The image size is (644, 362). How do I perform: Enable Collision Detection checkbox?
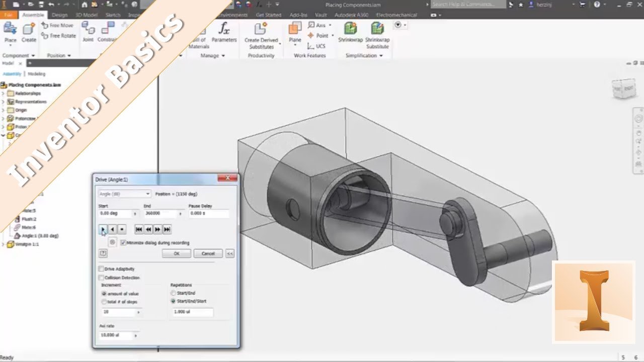(x=102, y=278)
